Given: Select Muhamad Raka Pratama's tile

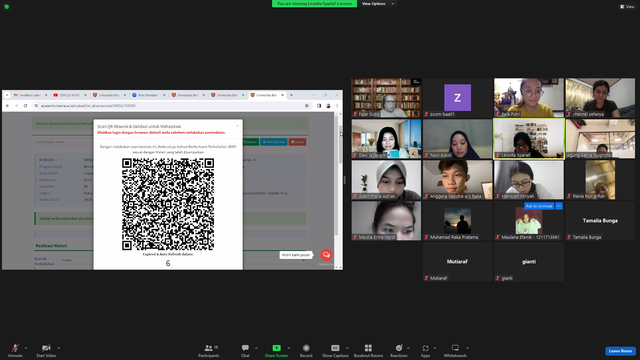Looking at the screenshot, I should coord(457,220).
